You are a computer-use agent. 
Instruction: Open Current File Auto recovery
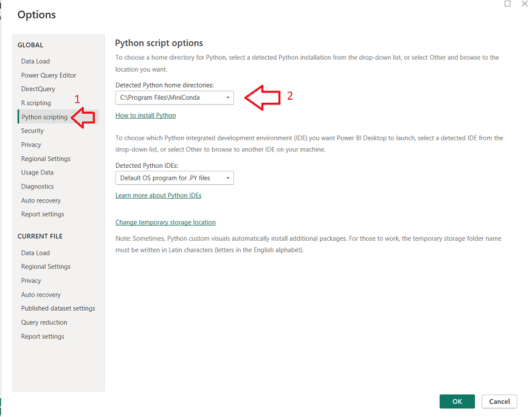point(41,294)
